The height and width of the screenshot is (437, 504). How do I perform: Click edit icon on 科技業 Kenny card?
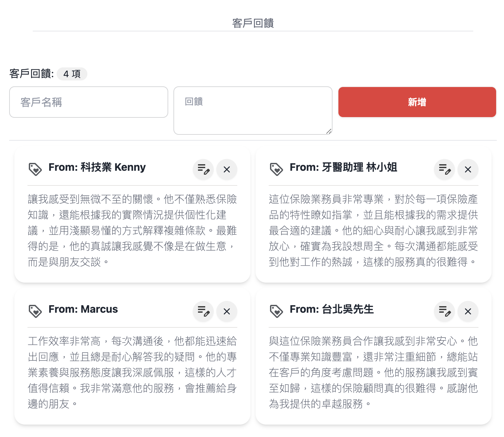click(203, 169)
